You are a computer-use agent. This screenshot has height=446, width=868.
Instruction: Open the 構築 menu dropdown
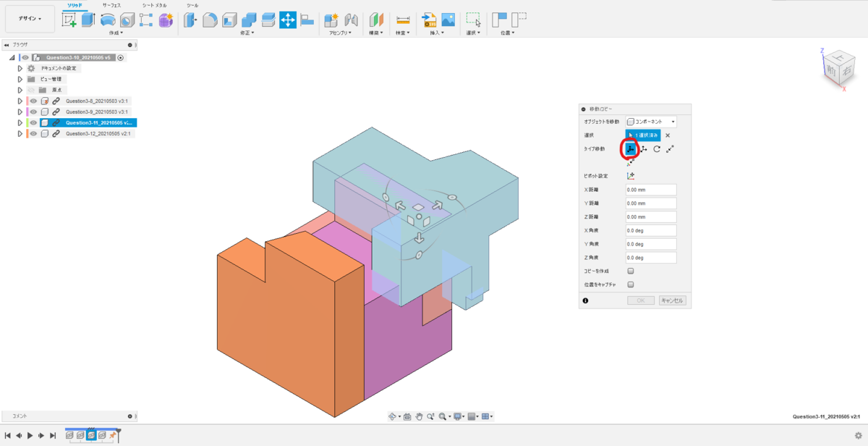pos(376,33)
